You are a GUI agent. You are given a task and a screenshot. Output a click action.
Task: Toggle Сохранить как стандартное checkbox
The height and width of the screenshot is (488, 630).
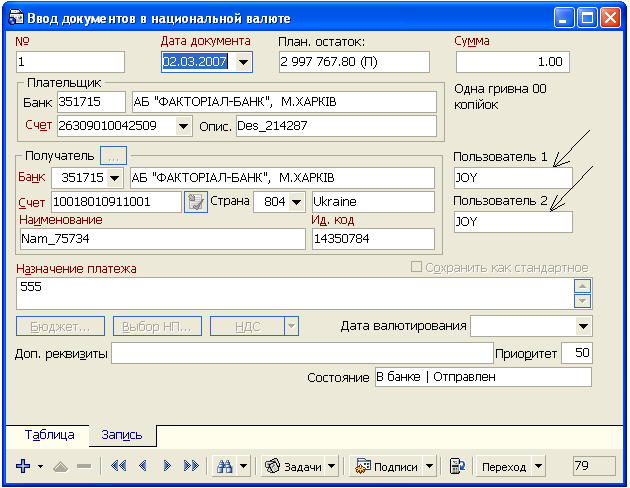tap(416, 267)
